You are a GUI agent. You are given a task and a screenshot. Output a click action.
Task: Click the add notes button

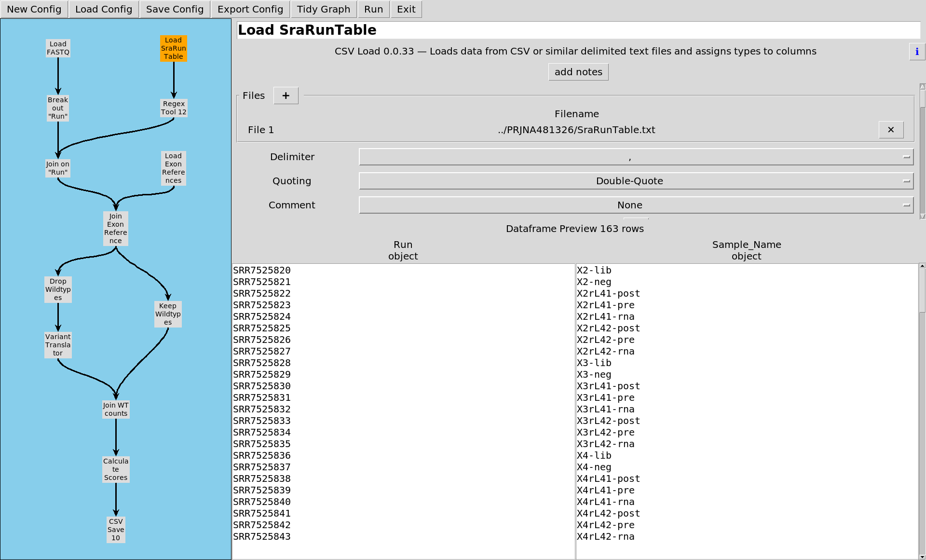pyautogui.click(x=578, y=72)
